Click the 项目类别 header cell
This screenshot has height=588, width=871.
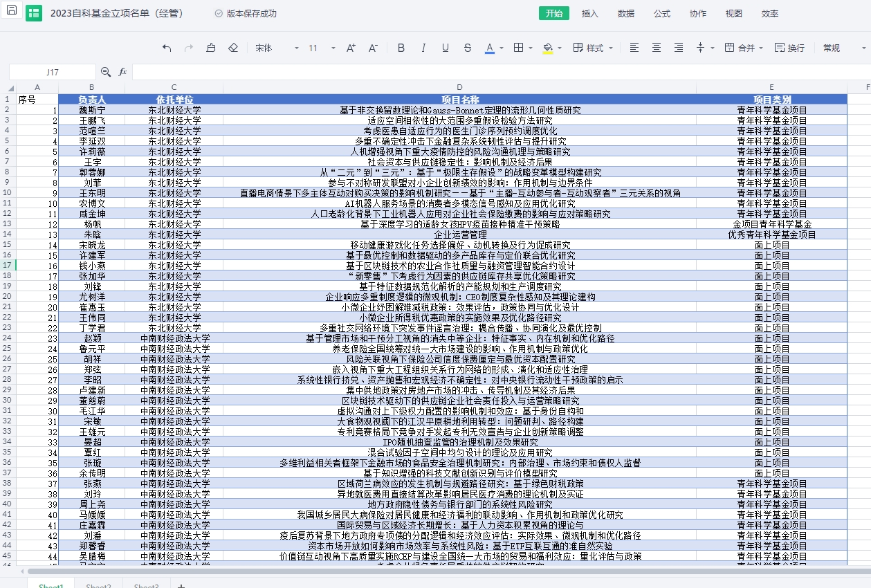(772, 100)
